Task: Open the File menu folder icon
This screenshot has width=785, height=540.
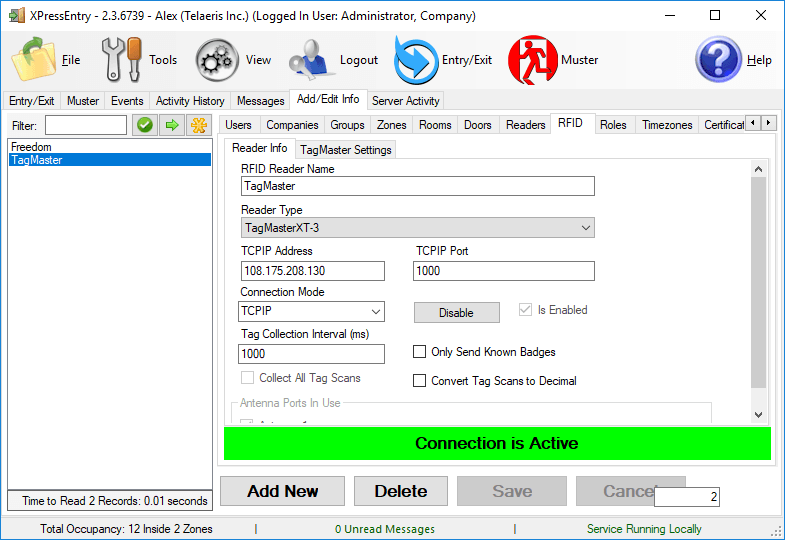Action: pyautogui.click(x=33, y=59)
